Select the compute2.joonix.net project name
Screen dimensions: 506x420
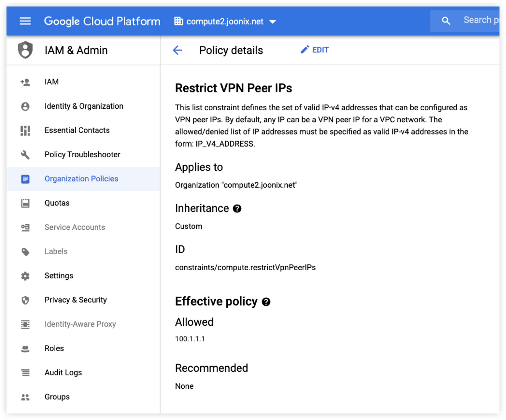point(225,21)
